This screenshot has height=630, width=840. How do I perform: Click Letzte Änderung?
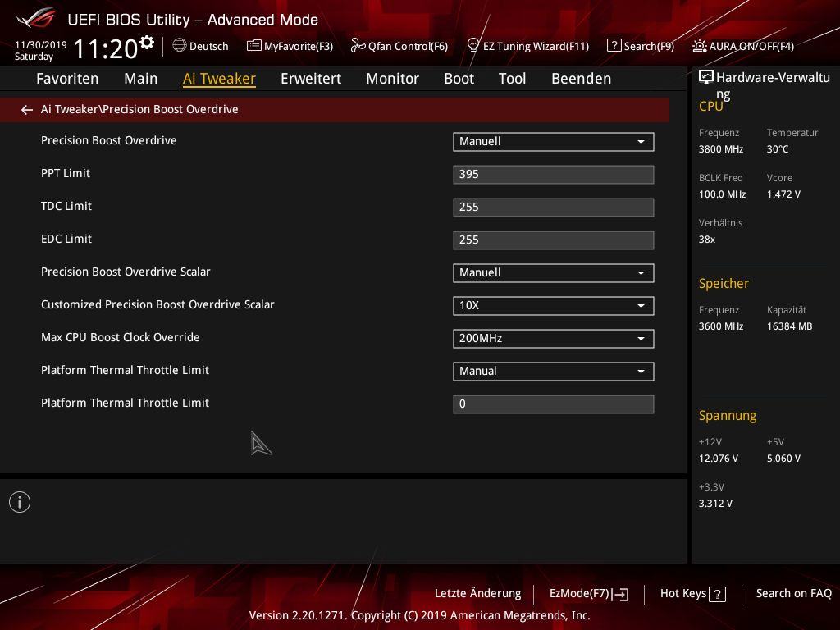pyautogui.click(x=478, y=594)
